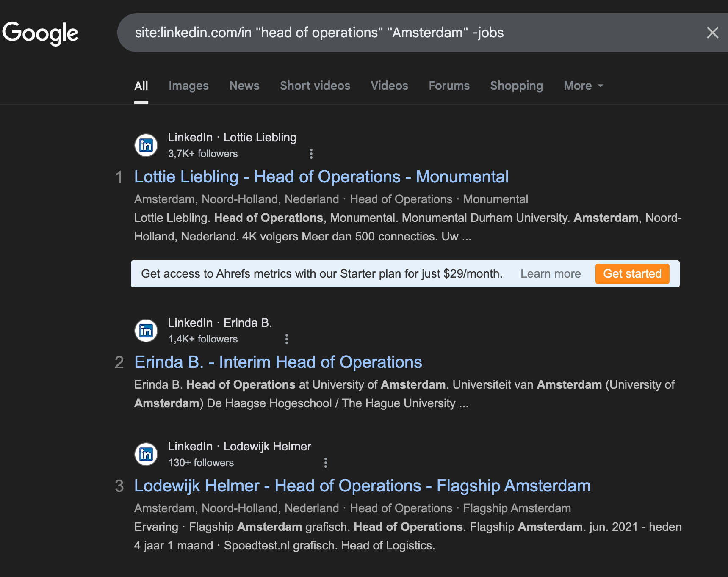Open the Shopping results tab
Screen dimensions: 728x577
[516, 86]
